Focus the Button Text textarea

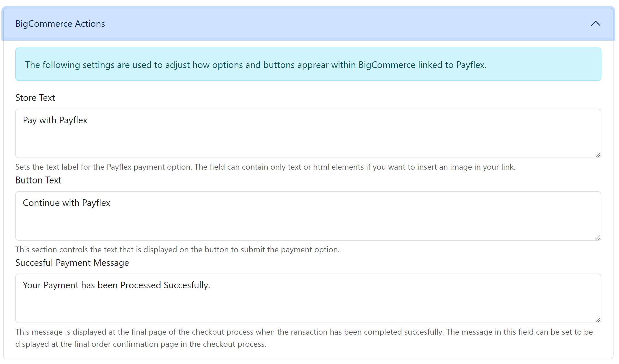click(x=308, y=216)
